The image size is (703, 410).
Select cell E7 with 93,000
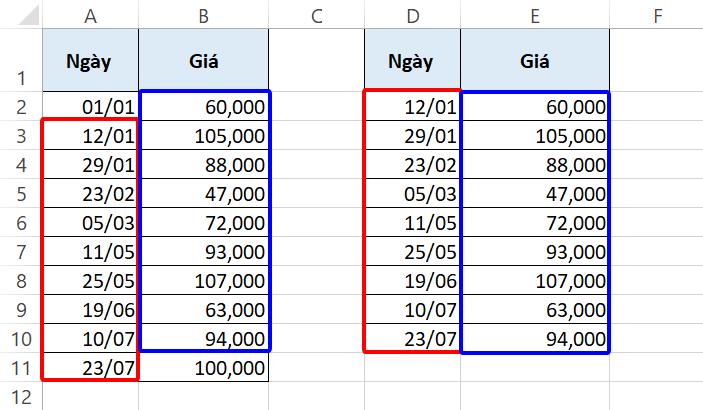pos(535,251)
